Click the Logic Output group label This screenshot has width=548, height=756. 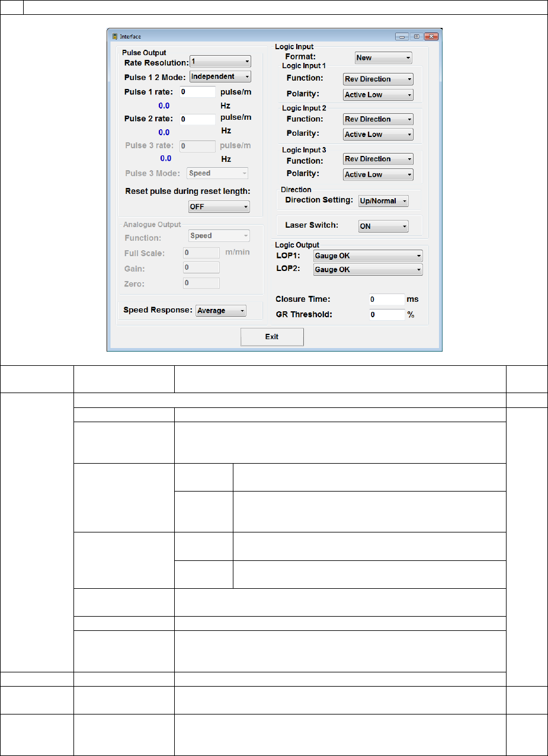[297, 245]
